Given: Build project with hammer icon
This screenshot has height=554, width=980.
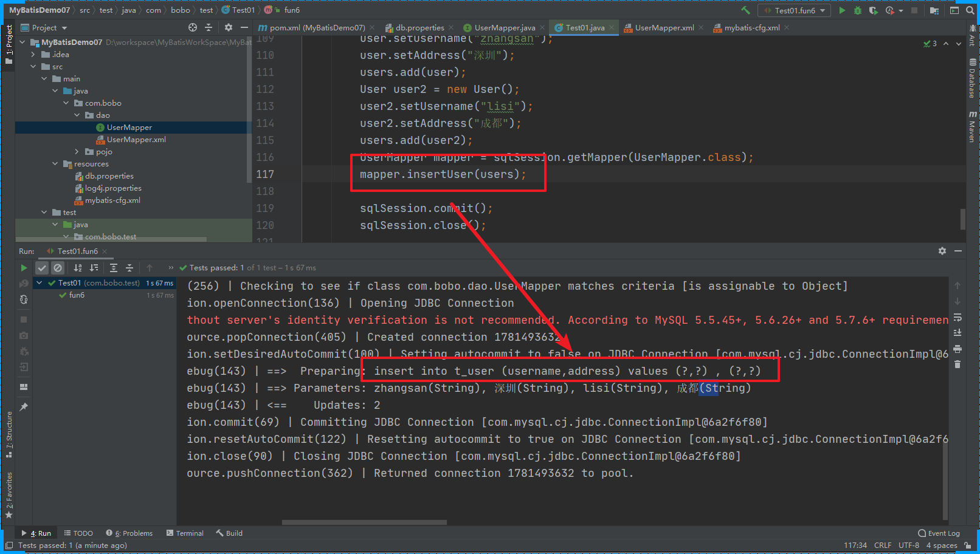Looking at the screenshot, I should pyautogui.click(x=745, y=10).
